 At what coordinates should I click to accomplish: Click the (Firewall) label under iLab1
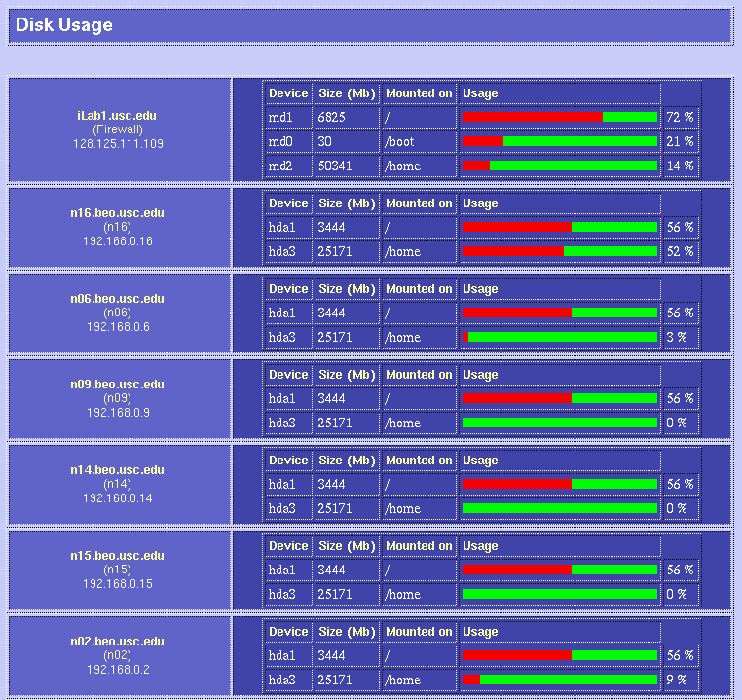(117, 129)
